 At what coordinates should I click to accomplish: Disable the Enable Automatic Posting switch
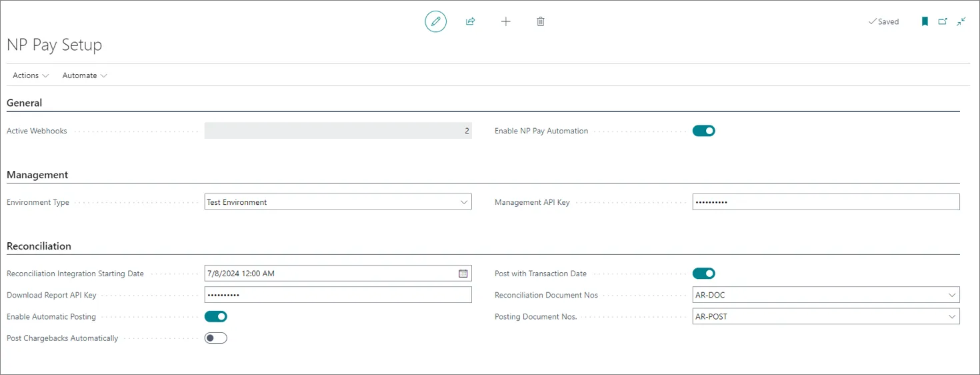coord(215,316)
